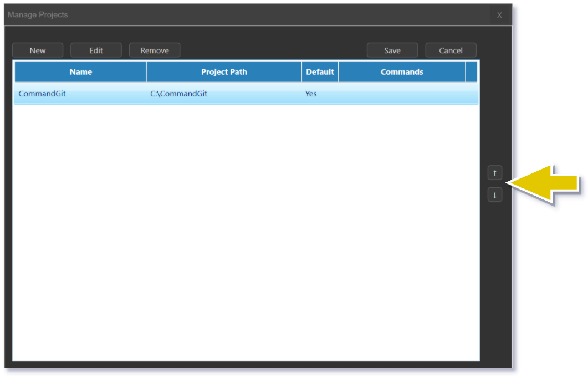Close the Manage Projects window via X
Image resolution: width=588 pixels, height=379 pixels.
tap(499, 15)
